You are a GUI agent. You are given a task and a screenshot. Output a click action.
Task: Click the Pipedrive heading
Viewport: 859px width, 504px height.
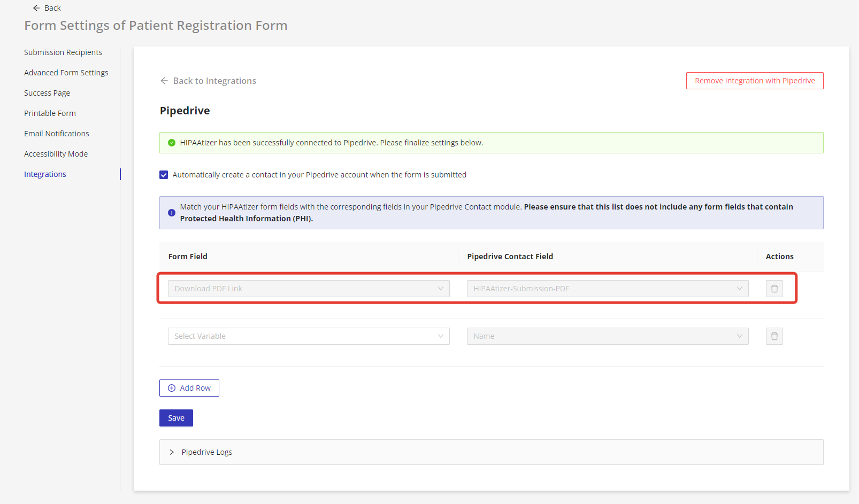185,111
